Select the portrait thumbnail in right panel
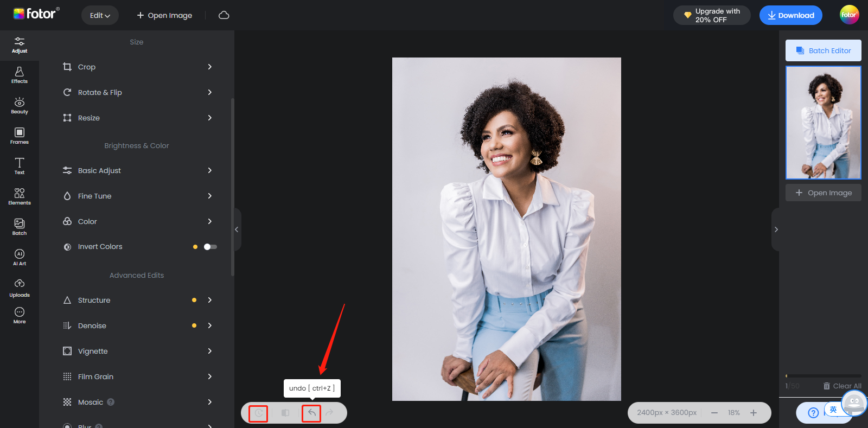 pyautogui.click(x=824, y=123)
